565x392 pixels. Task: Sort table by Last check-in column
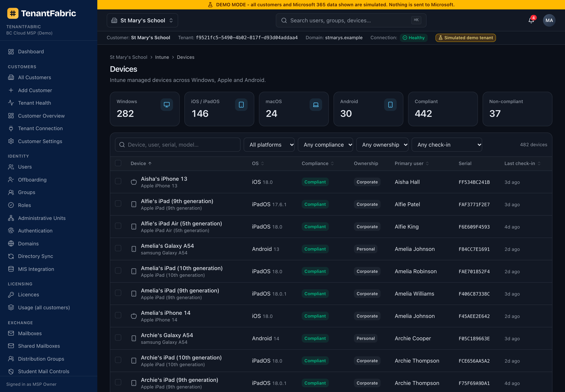[x=522, y=163]
